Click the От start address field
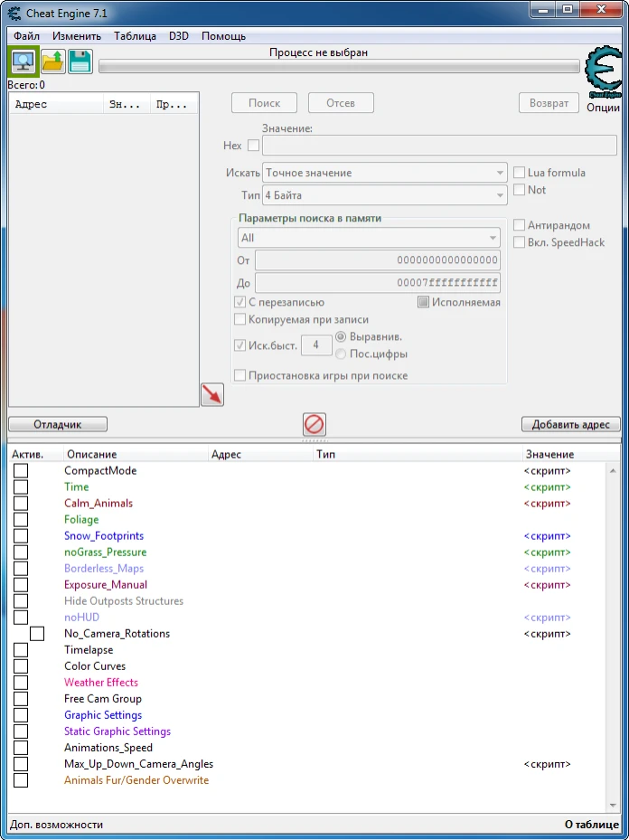Screen dimensions: 629x840 click(378, 260)
